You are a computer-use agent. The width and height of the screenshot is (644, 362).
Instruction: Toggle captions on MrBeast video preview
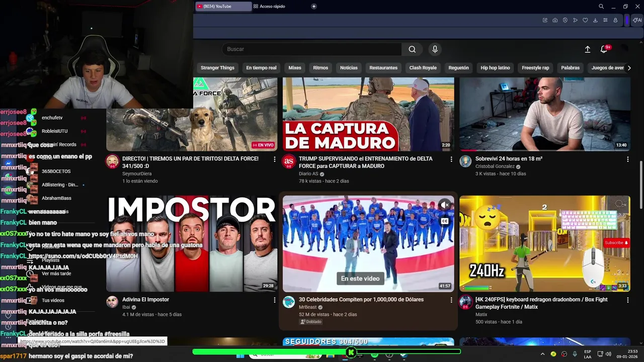point(445,221)
